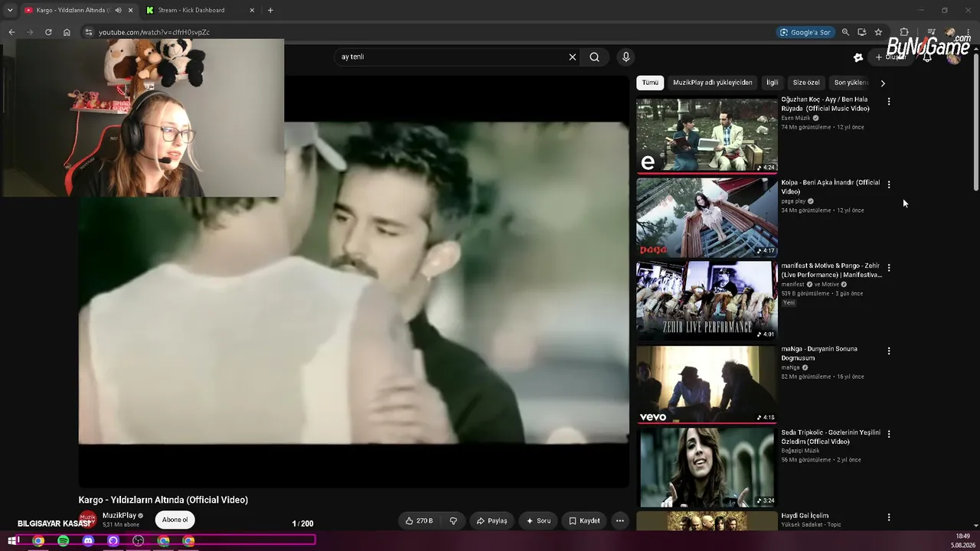The height and width of the screenshot is (551, 980).
Task: Select the 'Size özel' filter chip
Action: click(806, 83)
